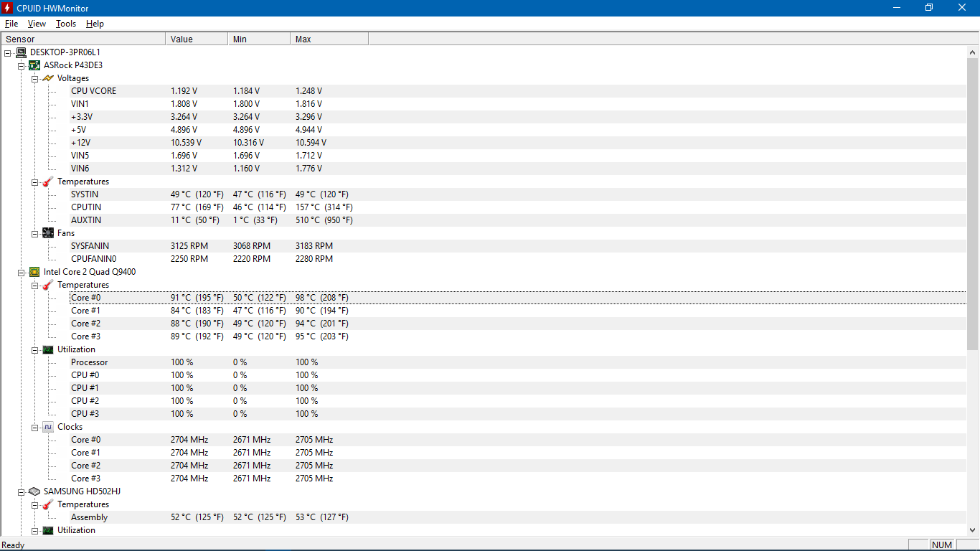Click the Voltages lightning icon under ASRock
This screenshot has width=980, height=551.
[48, 78]
